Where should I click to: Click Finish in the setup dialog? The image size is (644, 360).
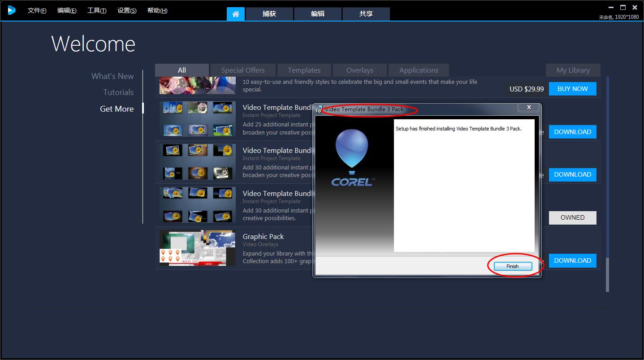tap(513, 266)
